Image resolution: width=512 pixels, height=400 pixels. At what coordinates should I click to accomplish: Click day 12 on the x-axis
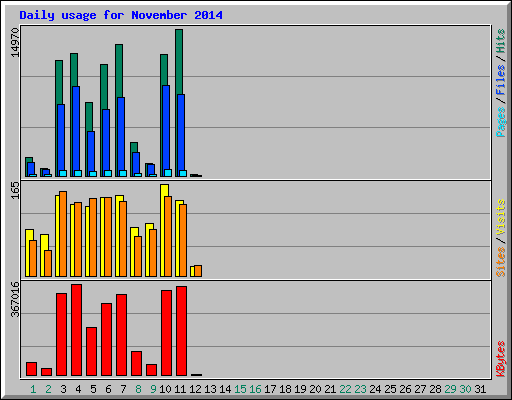[195, 389]
